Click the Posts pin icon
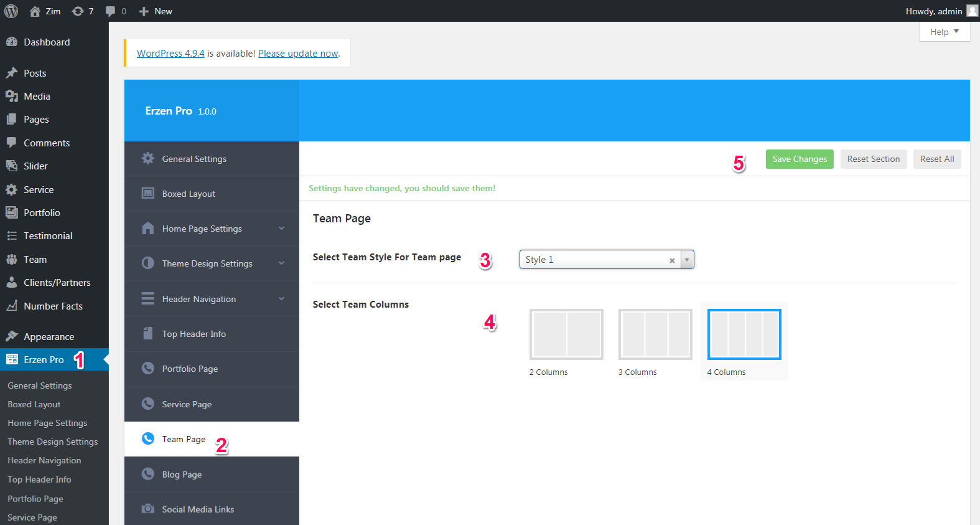Image resolution: width=980 pixels, height=525 pixels. (11, 73)
